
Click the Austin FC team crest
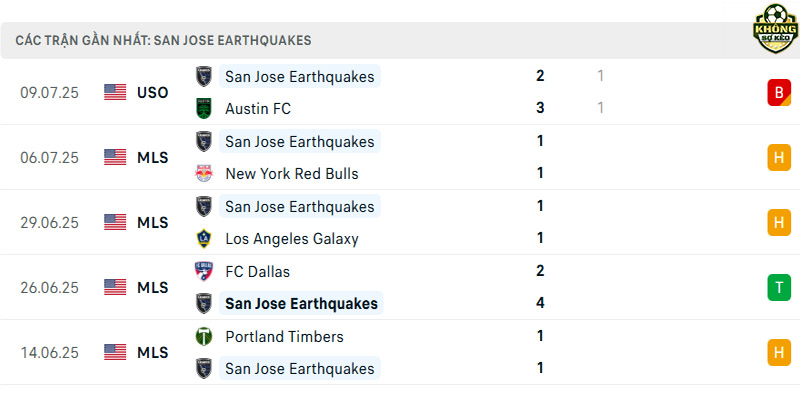204,108
